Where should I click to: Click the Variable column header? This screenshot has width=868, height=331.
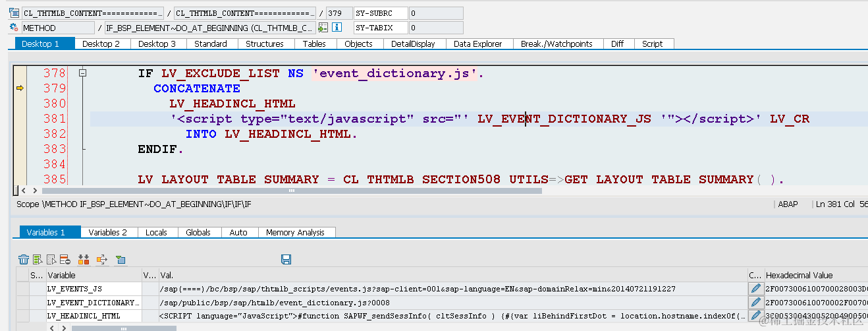coord(94,275)
